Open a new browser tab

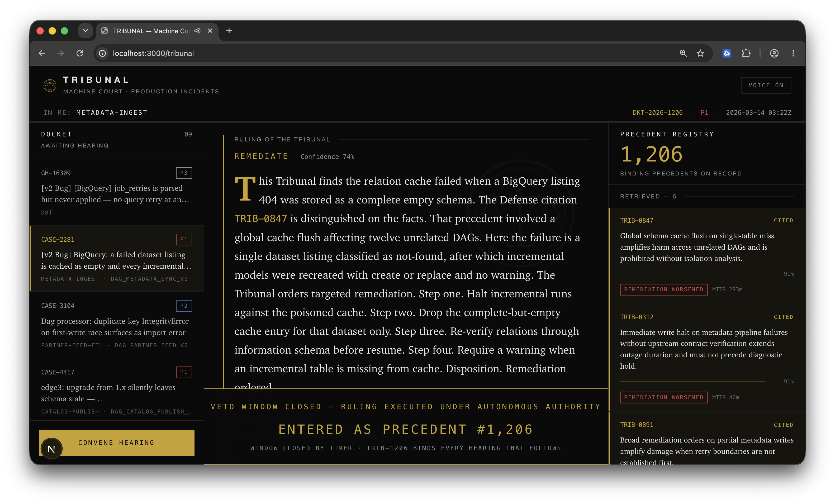click(229, 31)
